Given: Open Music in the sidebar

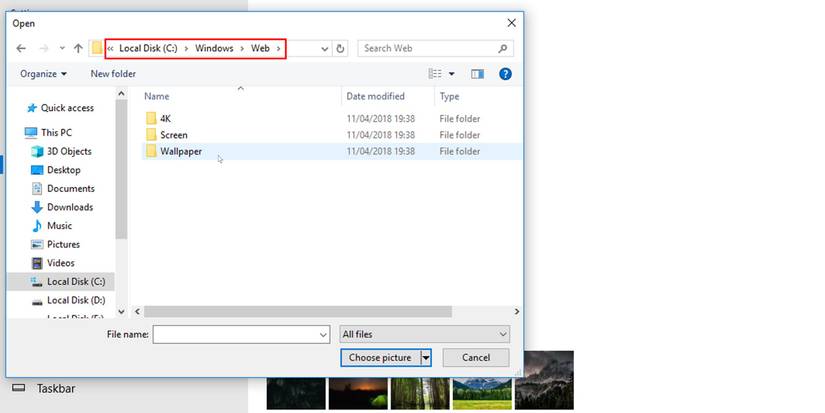Looking at the screenshot, I should click(52, 226).
